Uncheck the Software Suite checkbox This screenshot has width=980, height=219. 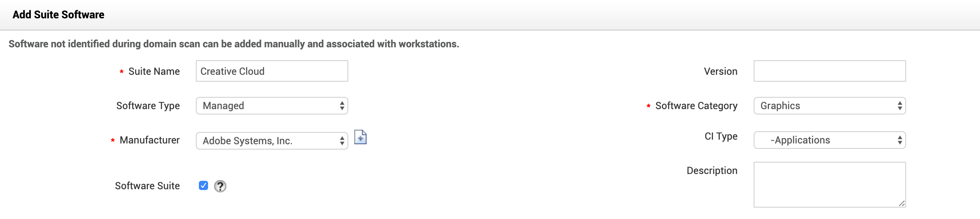coord(203,186)
